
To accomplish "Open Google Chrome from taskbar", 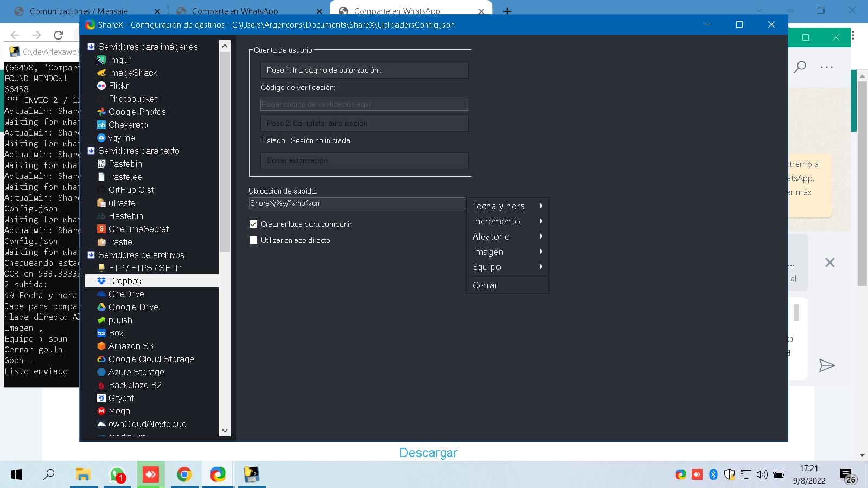I will 184,475.
